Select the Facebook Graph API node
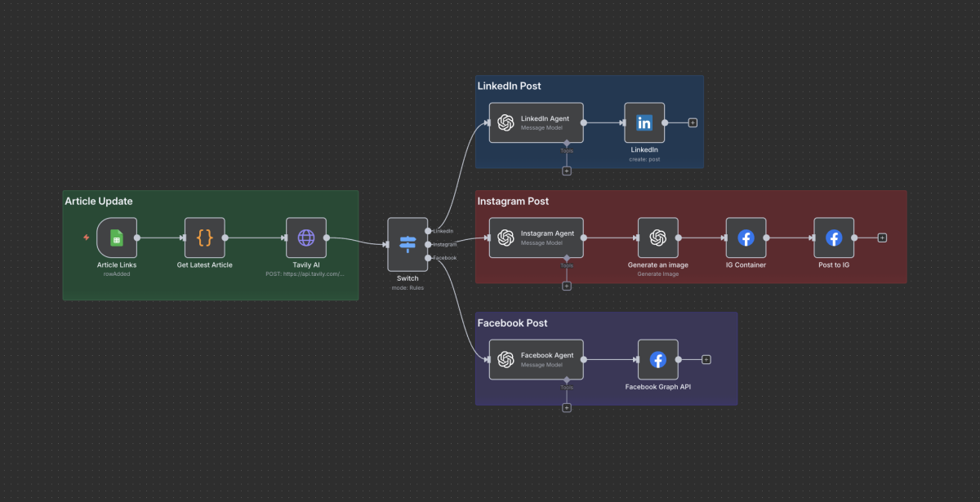980x502 pixels. pyautogui.click(x=658, y=359)
